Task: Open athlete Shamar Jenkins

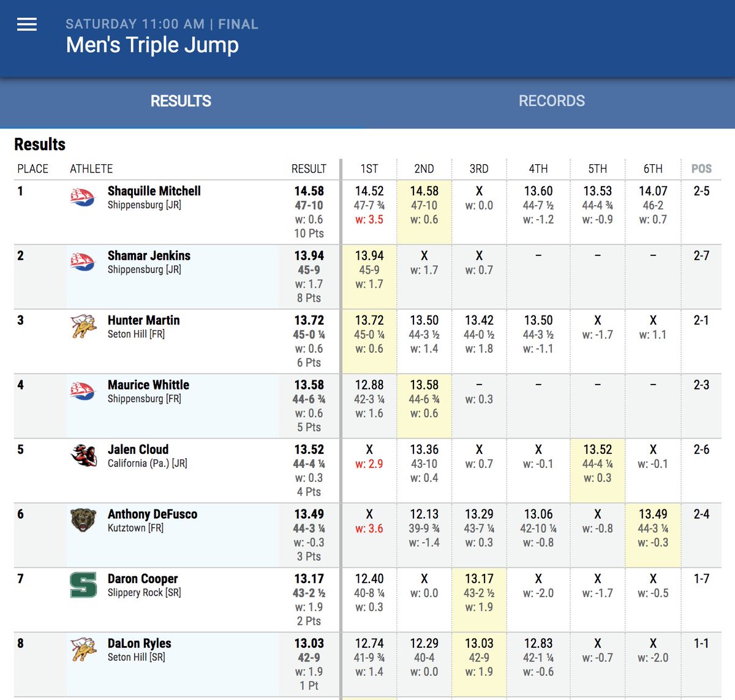Action: (x=149, y=255)
